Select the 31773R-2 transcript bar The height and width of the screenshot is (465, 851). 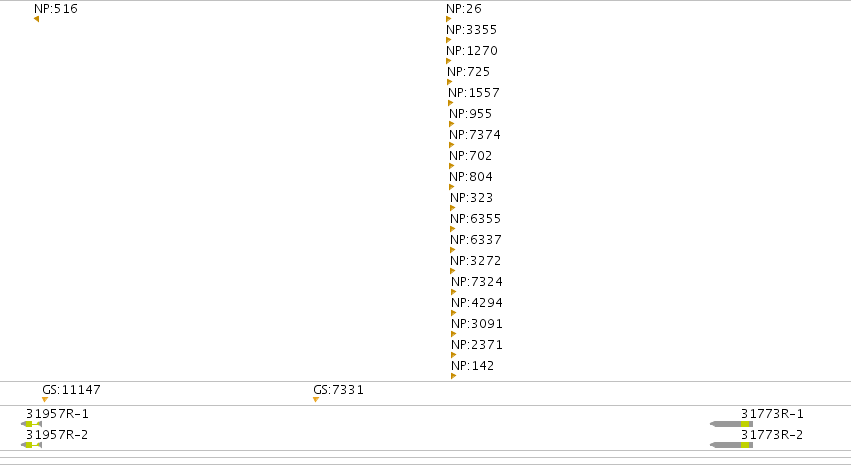(x=732, y=445)
